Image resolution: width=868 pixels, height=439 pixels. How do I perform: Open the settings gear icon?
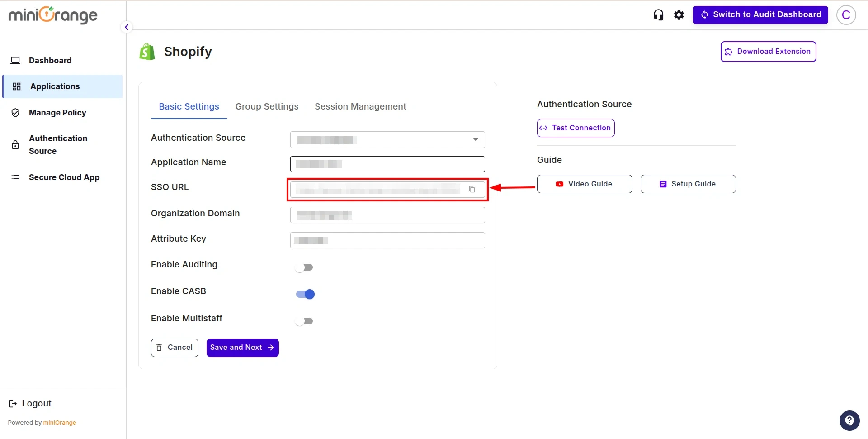click(x=679, y=14)
